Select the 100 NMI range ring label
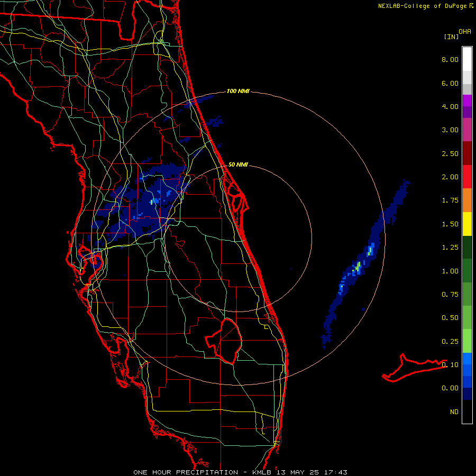 tap(238, 91)
